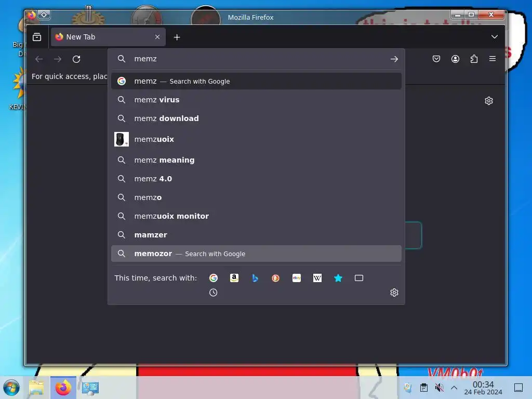This screenshot has height=399, width=532.
Task: Click the Firefox taskbar button
Action: [63, 388]
